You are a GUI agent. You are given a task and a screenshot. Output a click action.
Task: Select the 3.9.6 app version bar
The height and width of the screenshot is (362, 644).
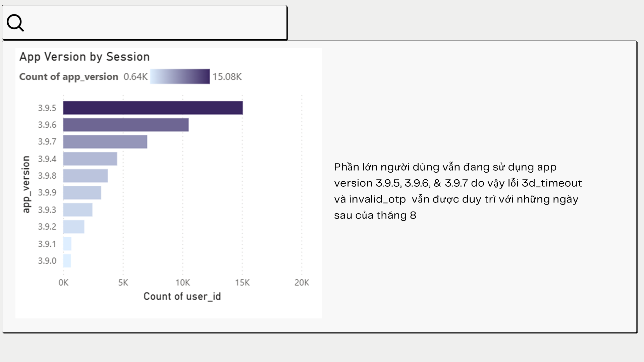click(126, 125)
